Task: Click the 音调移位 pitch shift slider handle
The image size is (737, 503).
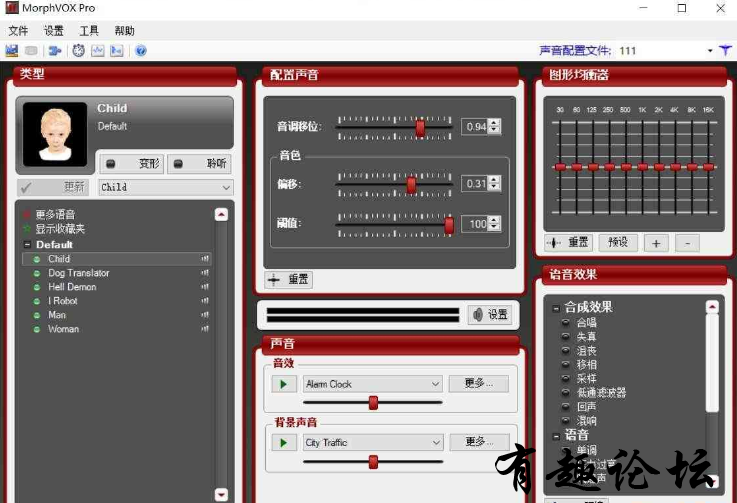Action: coord(420,127)
